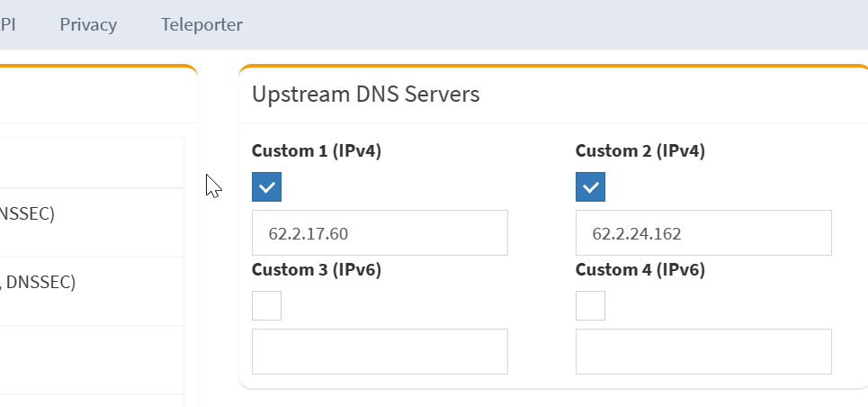Image resolution: width=868 pixels, height=407 pixels.
Task: Focus the field containing 62.2.24.162
Action: point(703,233)
